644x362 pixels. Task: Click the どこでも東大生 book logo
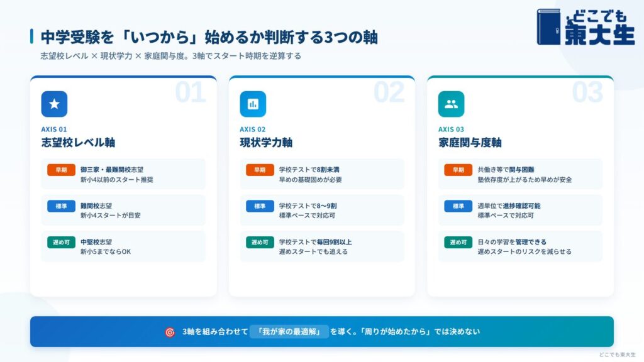pos(586,26)
